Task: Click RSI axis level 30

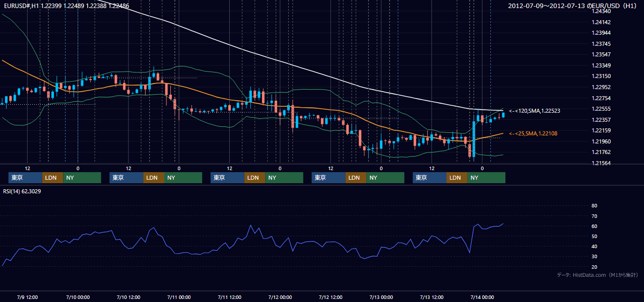Action: pos(594,257)
